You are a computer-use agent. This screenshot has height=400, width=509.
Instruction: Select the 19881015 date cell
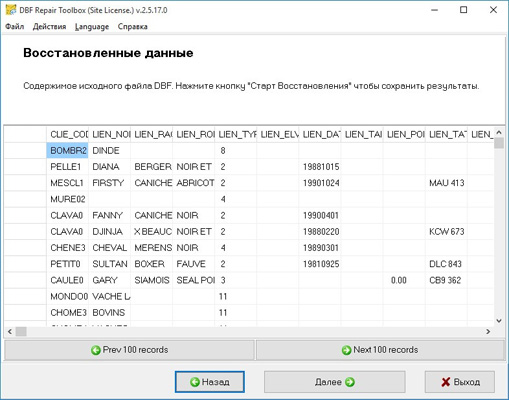click(320, 167)
